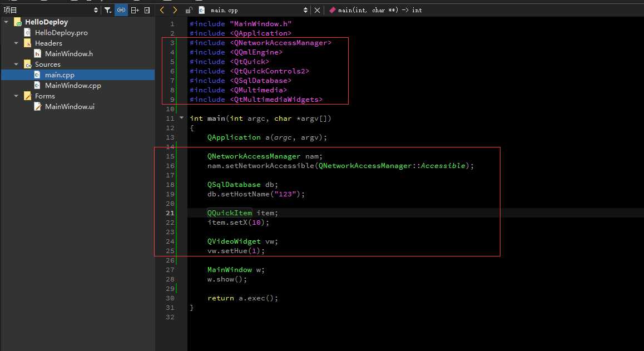Click the Headers folder icon
644x351 pixels.
coord(27,43)
